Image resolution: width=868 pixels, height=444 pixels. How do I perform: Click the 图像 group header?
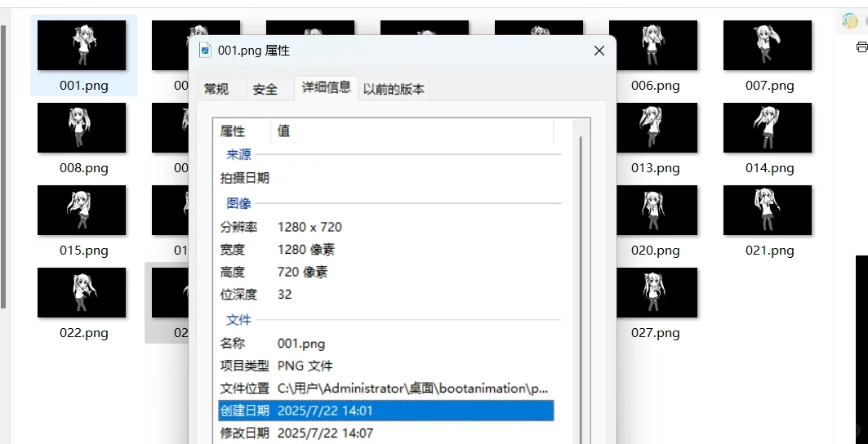(x=238, y=204)
